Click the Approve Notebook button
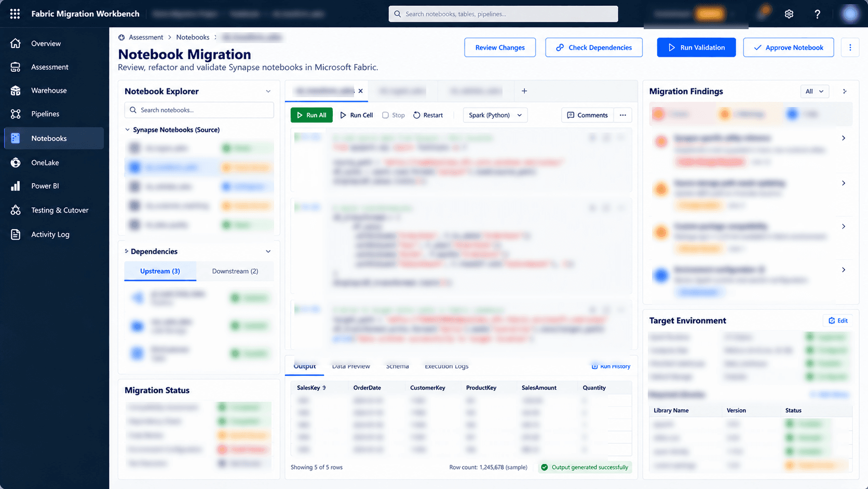 (789, 47)
